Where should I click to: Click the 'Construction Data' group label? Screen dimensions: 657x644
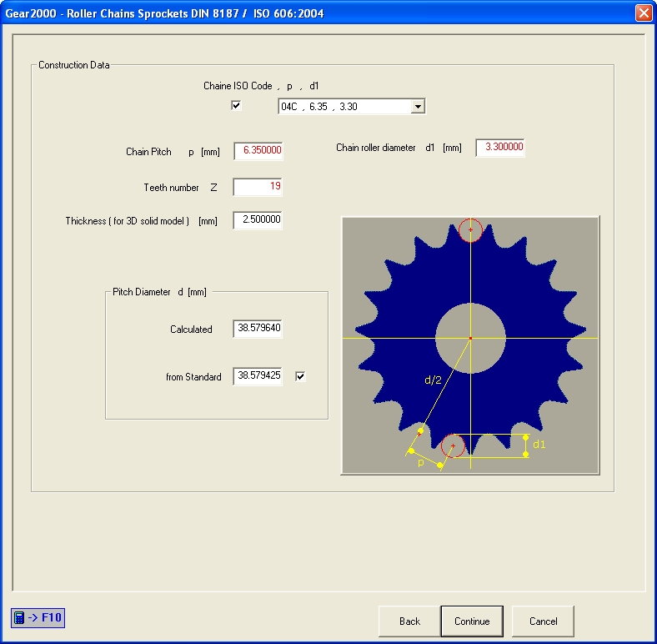pyautogui.click(x=73, y=65)
